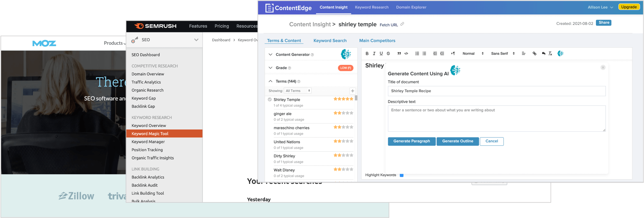This screenshot has width=644, height=218.
Task: Click the Fetch URL link
Action: [389, 25]
